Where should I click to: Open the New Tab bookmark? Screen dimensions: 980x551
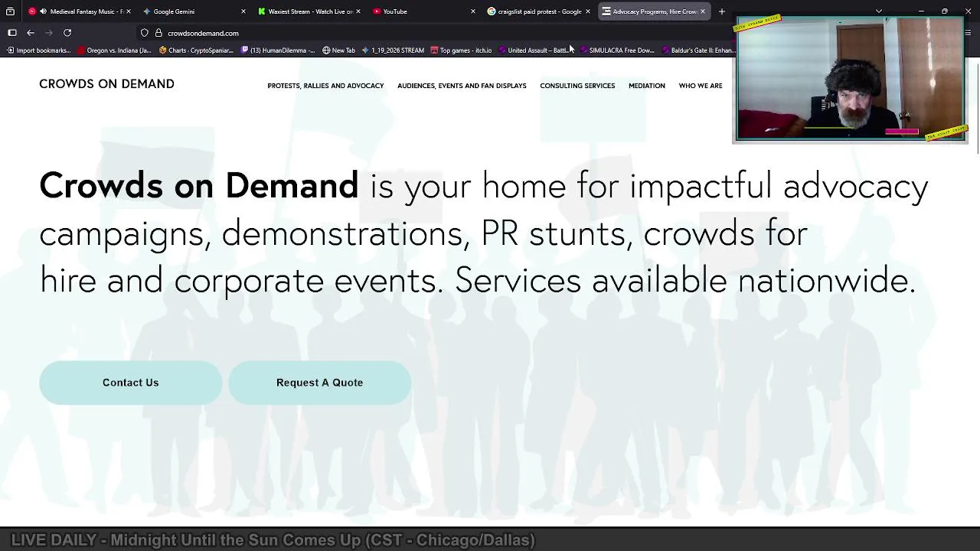tap(338, 51)
